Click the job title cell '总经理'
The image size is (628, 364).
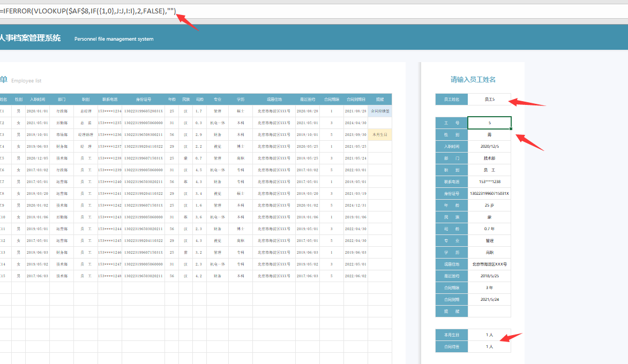pos(86,111)
